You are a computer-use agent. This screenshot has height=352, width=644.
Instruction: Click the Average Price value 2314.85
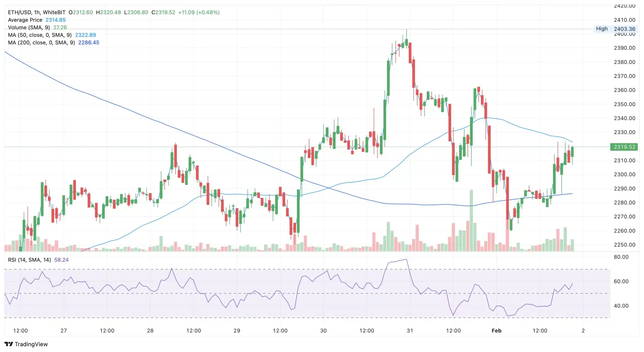(56, 20)
